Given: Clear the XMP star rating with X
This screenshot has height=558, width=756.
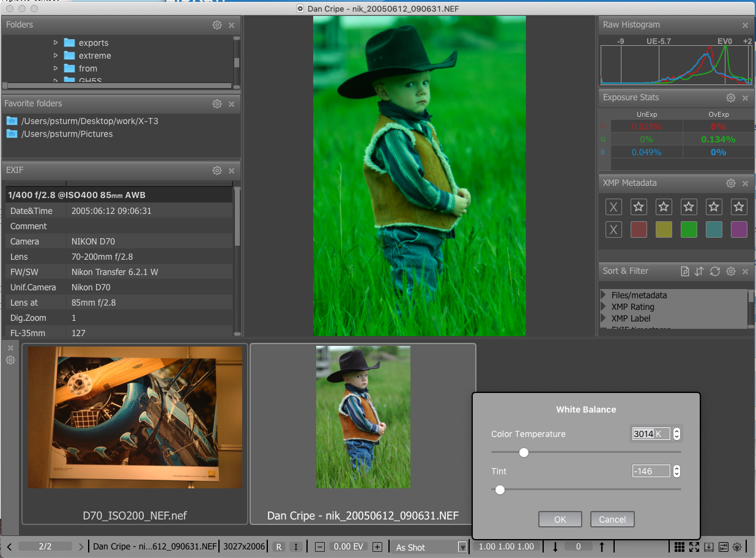Looking at the screenshot, I should (x=613, y=207).
